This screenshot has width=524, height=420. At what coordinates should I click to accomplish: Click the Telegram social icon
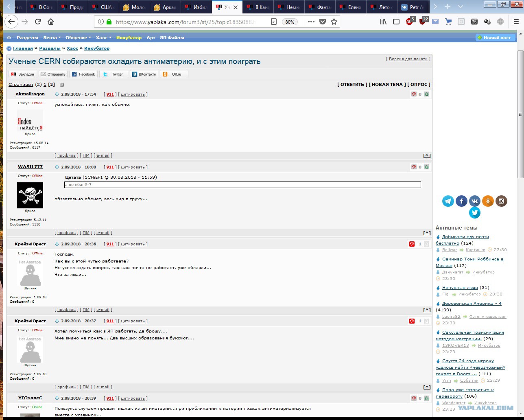[448, 201]
